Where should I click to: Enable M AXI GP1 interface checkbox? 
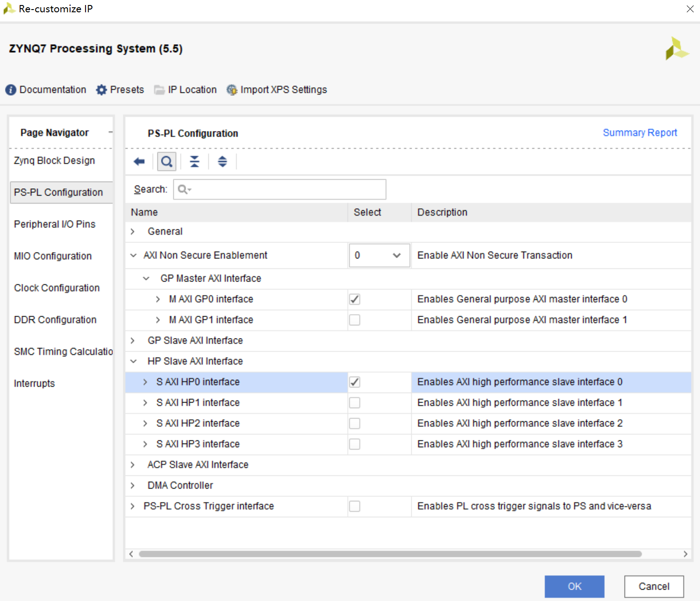point(355,320)
